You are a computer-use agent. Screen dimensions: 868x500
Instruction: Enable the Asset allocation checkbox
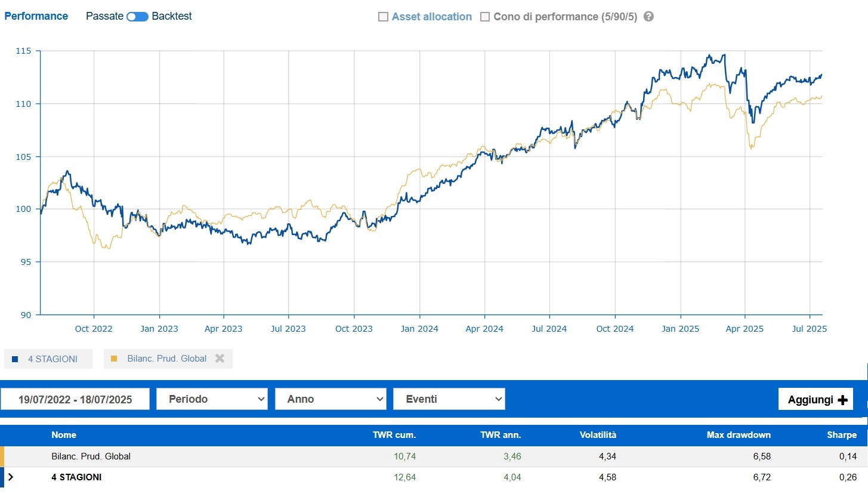(384, 17)
